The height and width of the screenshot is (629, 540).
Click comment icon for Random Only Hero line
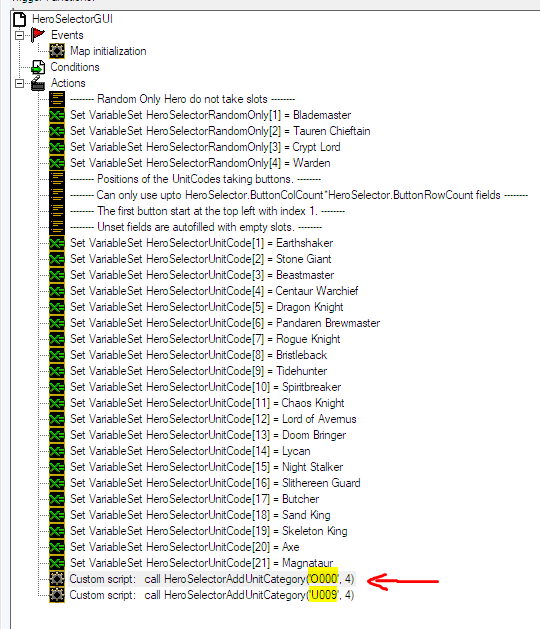coord(57,99)
